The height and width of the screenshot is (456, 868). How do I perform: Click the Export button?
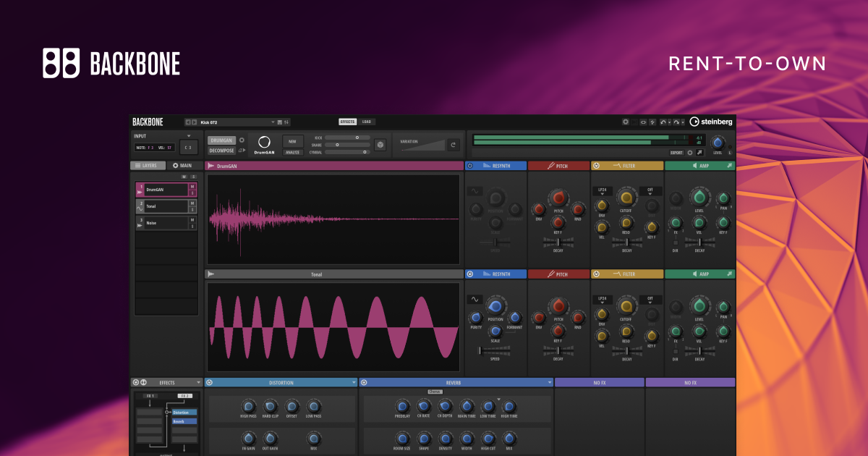[x=677, y=153]
